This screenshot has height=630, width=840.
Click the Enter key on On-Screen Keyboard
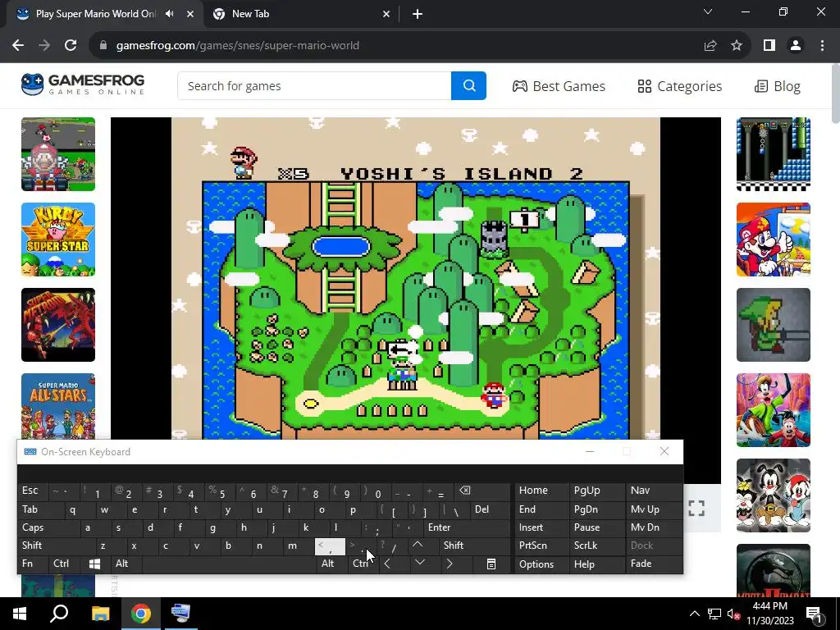[x=467, y=527]
